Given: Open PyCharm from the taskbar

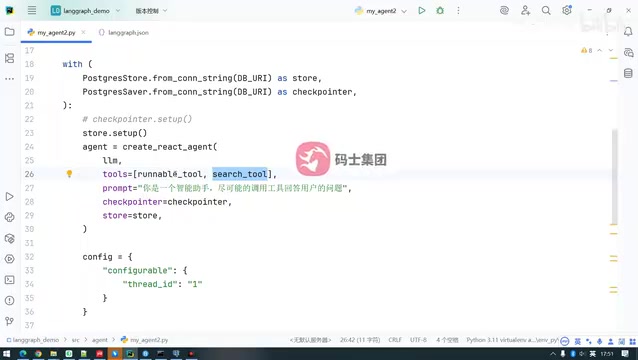Looking at the screenshot, I should tap(130, 354).
